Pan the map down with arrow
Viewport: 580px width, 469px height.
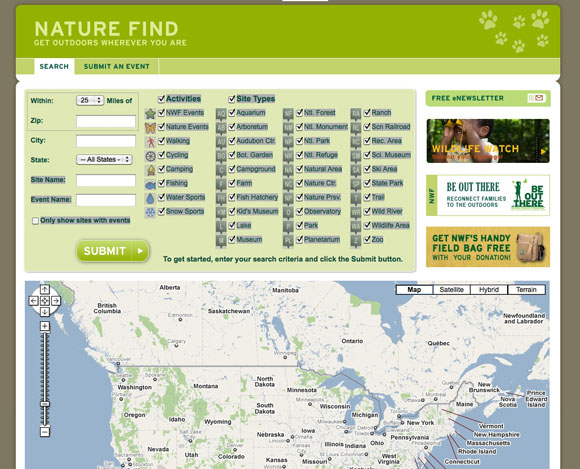coord(44,312)
